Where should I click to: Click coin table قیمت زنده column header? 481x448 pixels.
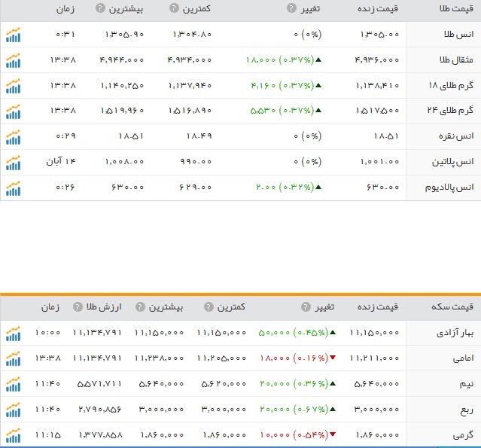(378, 306)
